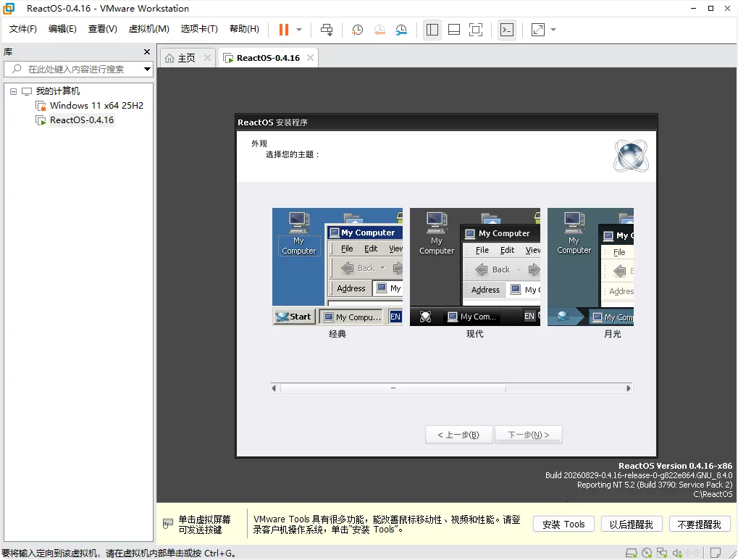Click the greyed USB controller status icon
Viewport: 738px width, 560px height.
[x=692, y=553]
